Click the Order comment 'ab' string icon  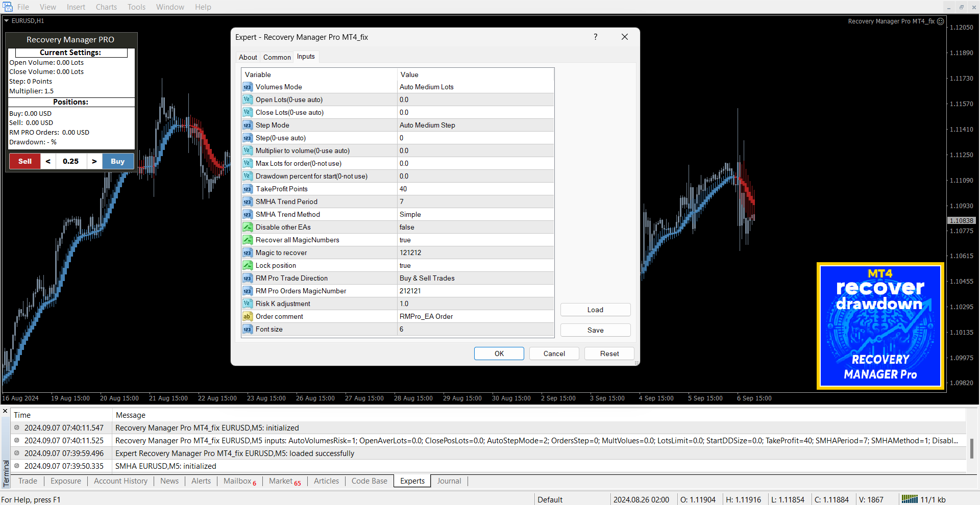coord(248,317)
